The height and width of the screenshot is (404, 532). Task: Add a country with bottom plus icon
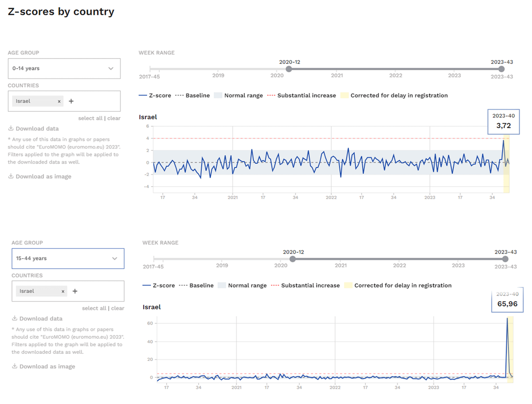click(75, 291)
